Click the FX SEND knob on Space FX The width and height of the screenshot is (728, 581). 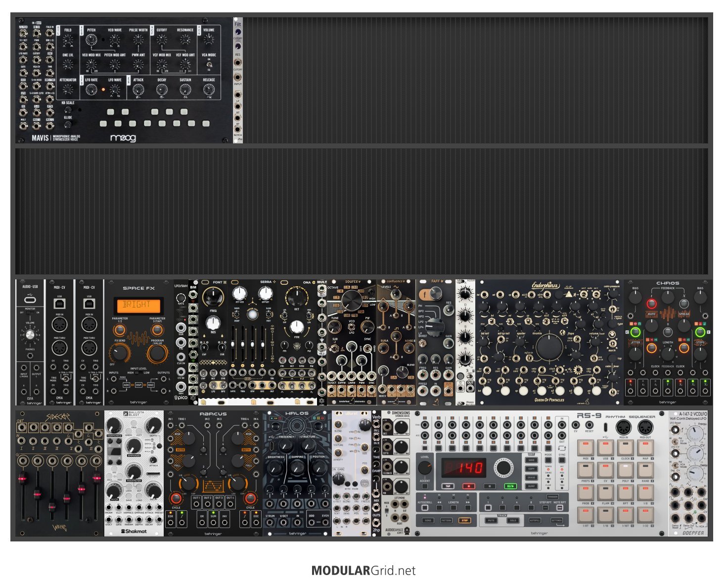(119, 353)
